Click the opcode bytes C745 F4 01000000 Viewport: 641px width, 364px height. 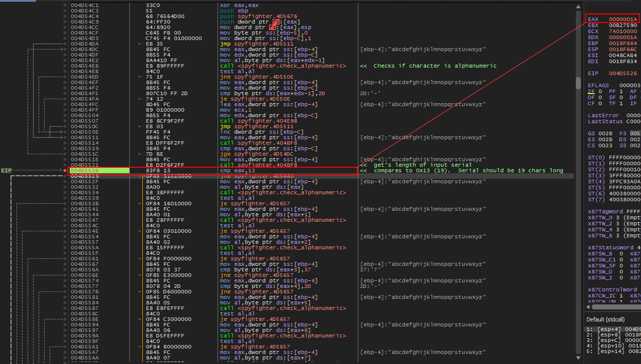coord(174,38)
